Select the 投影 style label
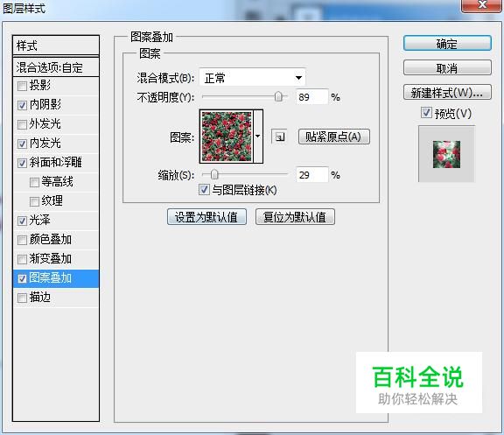This screenshot has width=504, height=435. point(40,85)
